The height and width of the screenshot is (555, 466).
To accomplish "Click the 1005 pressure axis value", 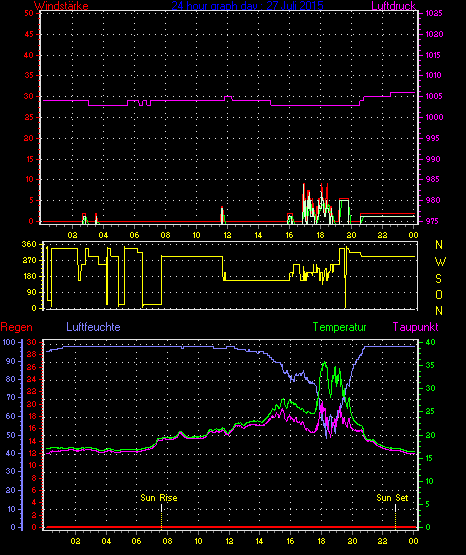I will click(434, 96).
